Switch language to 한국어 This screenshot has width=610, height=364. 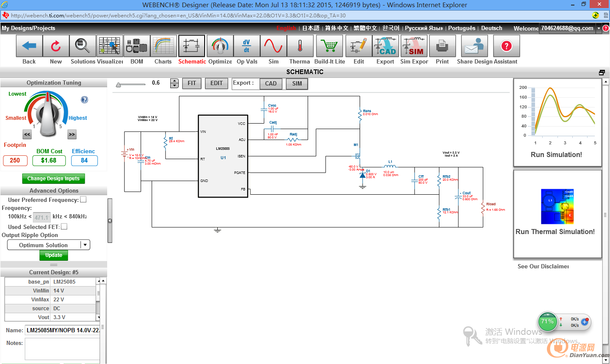(x=391, y=28)
